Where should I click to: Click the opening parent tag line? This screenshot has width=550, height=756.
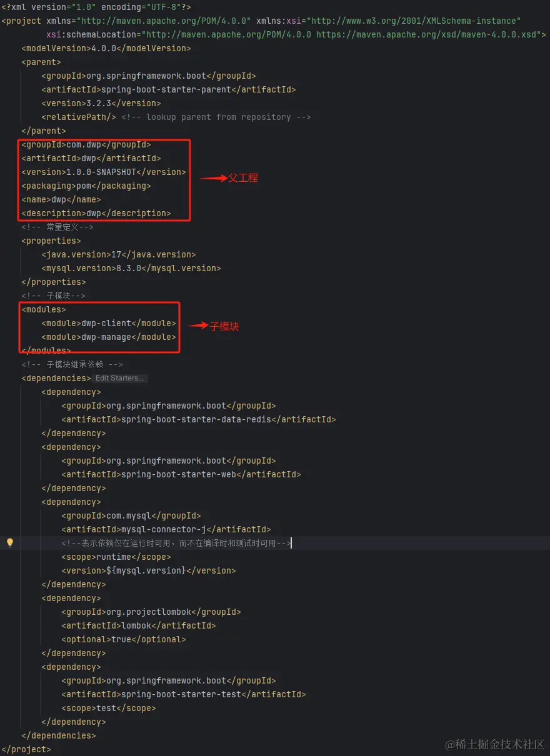tap(41, 62)
